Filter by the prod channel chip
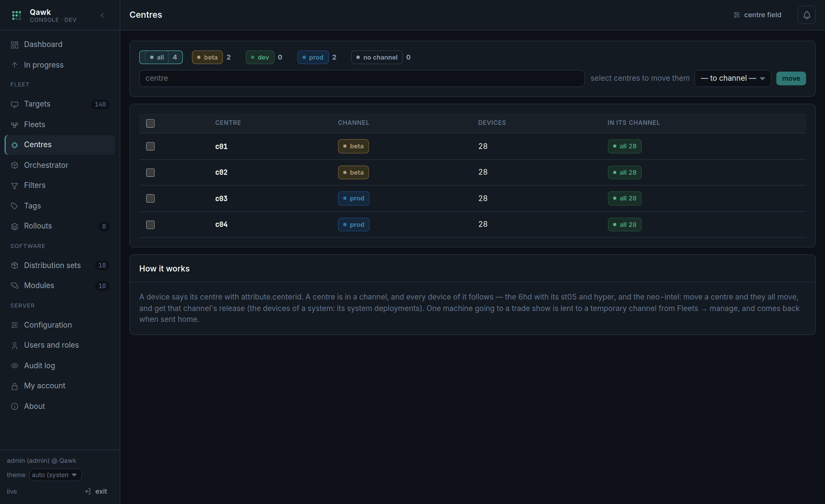Screen dimensions: 825x504 point(313,57)
